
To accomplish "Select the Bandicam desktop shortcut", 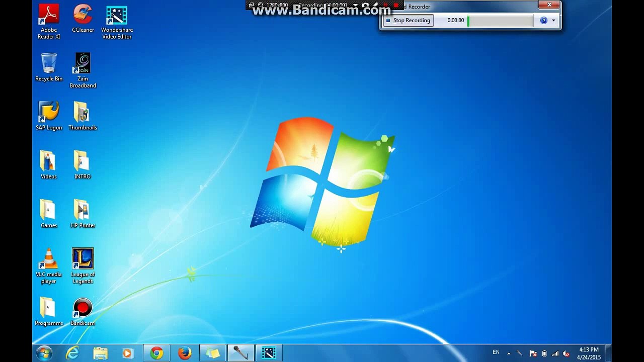I will pyautogui.click(x=83, y=312).
